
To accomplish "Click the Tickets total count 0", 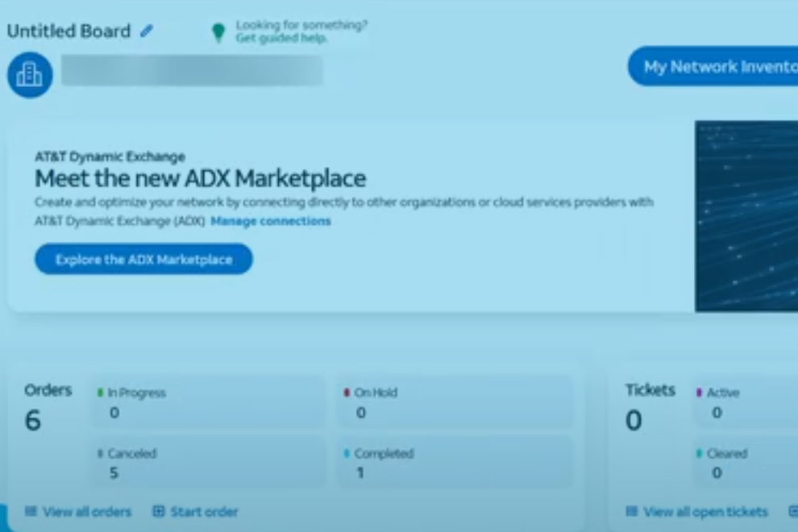I will coord(634,421).
